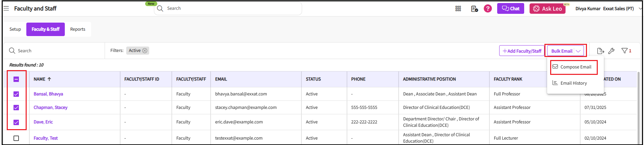The image size is (644, 145).
Task: Remove the Active filter chip
Action: pos(145,51)
